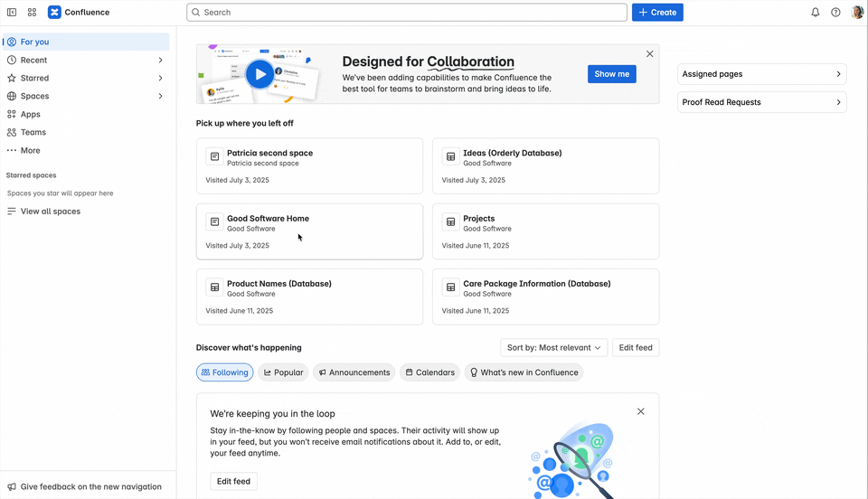Viewport: 868px width, 499px height.
Task: Select the Following feed tab
Action: tap(225, 372)
